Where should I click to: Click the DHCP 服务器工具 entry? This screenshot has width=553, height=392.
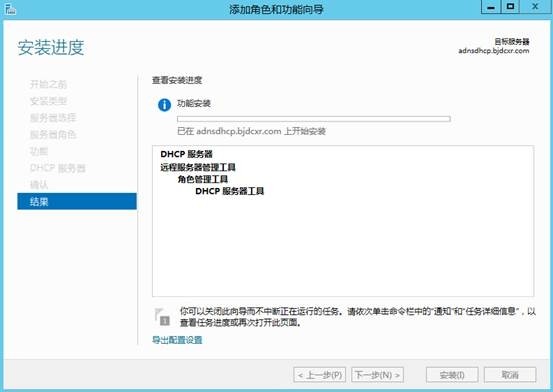click(230, 191)
